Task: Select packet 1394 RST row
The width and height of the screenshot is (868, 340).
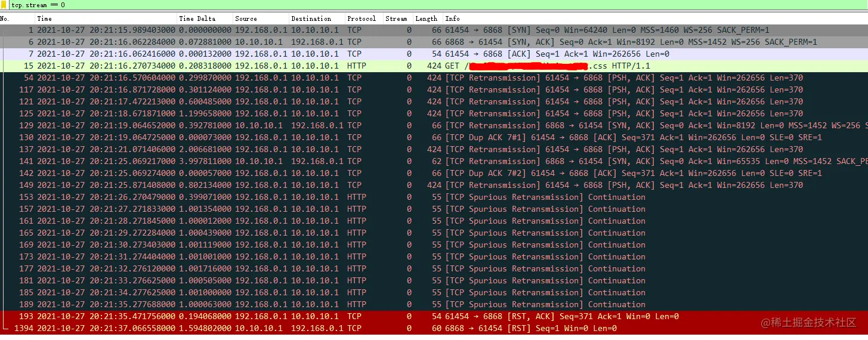Action: click(x=434, y=328)
